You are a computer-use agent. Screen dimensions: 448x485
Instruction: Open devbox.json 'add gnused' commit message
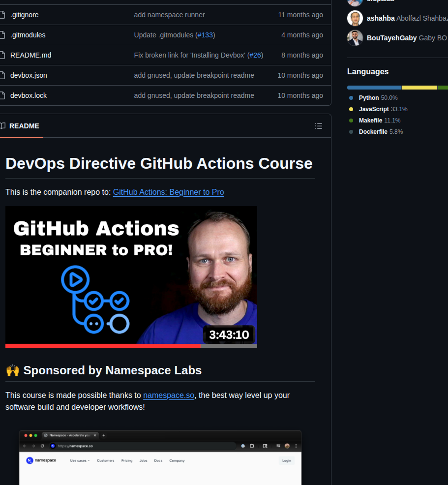(x=194, y=75)
